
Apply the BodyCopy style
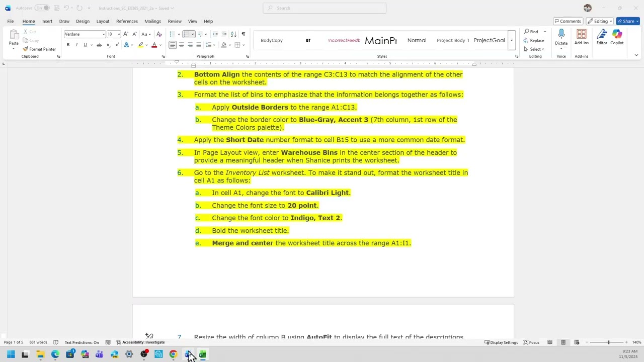point(272,40)
